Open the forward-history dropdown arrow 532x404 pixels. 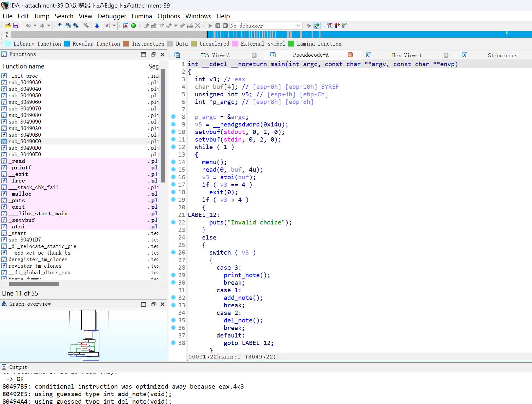pos(49,26)
